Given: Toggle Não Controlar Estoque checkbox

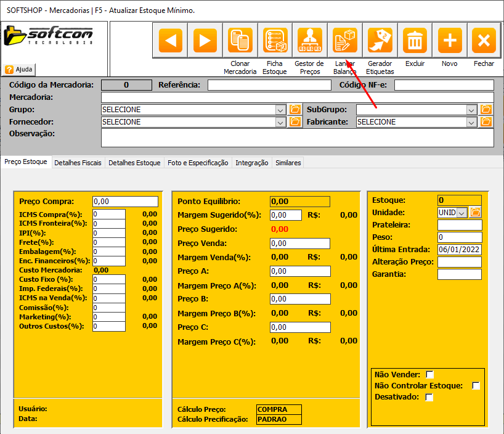Looking at the screenshot, I should [x=476, y=386].
